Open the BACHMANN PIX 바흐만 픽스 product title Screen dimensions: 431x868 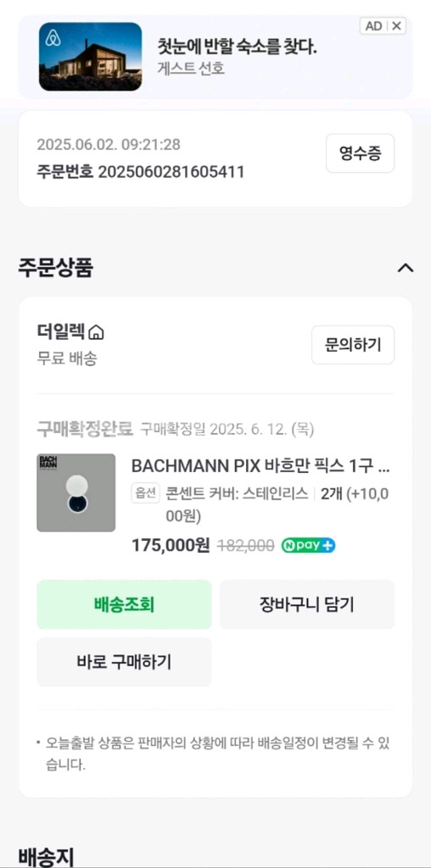pos(260,467)
